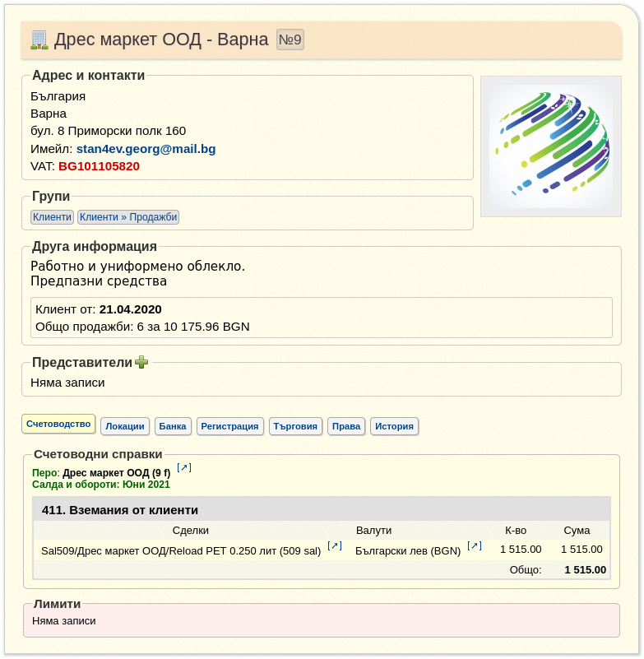Click the company building icon in header
This screenshot has width=644, height=659.
coord(39,40)
